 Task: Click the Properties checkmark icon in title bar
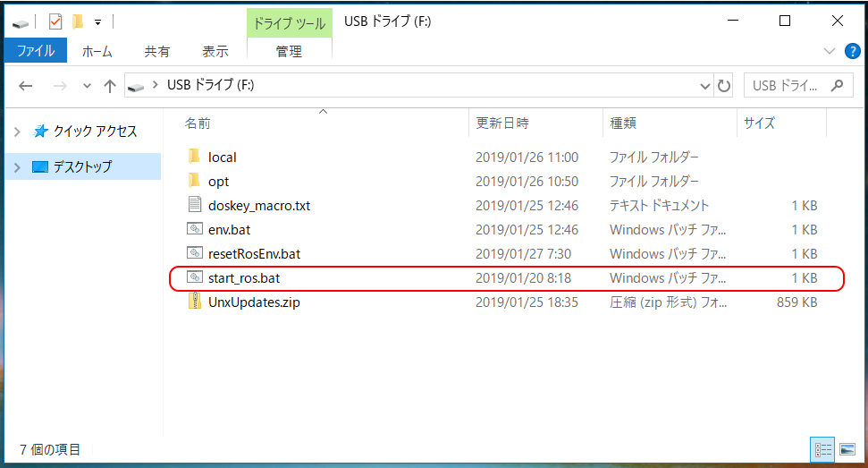55,21
